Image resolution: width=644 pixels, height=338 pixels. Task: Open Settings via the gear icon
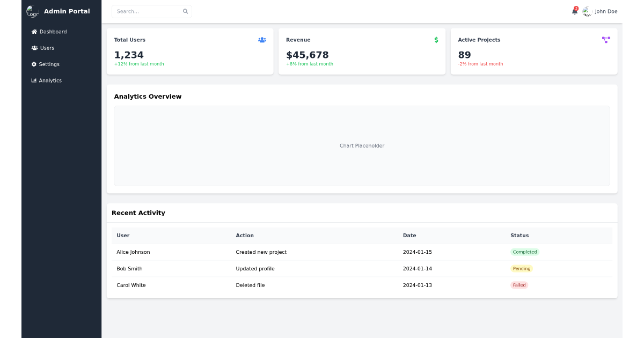click(x=33, y=64)
